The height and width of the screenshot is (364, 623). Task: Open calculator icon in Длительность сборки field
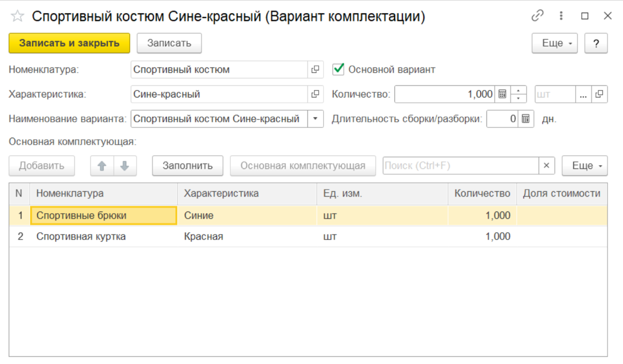[526, 118]
